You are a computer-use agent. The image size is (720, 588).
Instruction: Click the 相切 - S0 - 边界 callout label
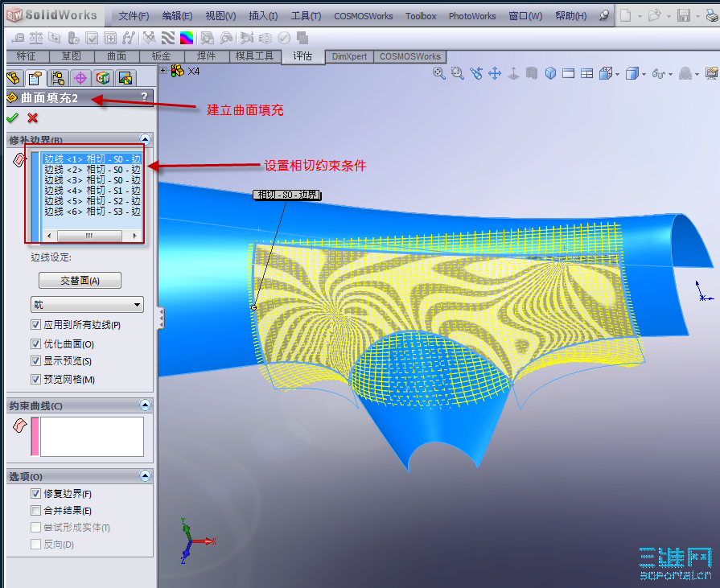(x=287, y=195)
